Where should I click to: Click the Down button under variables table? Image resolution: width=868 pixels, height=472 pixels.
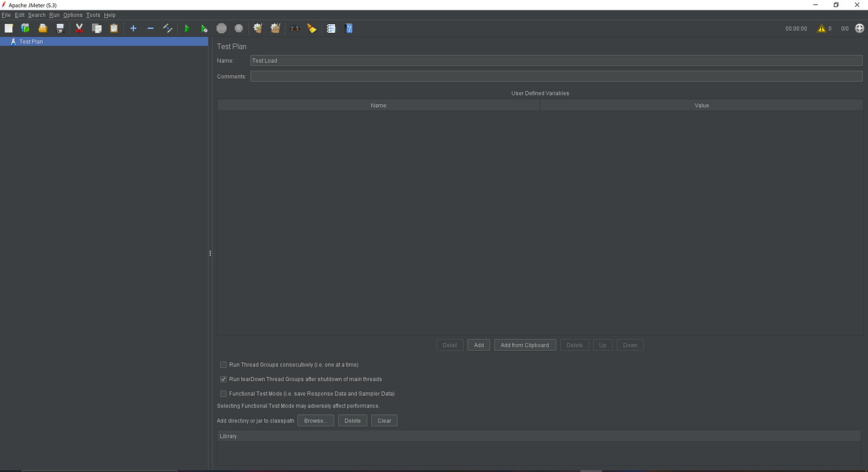click(630, 345)
